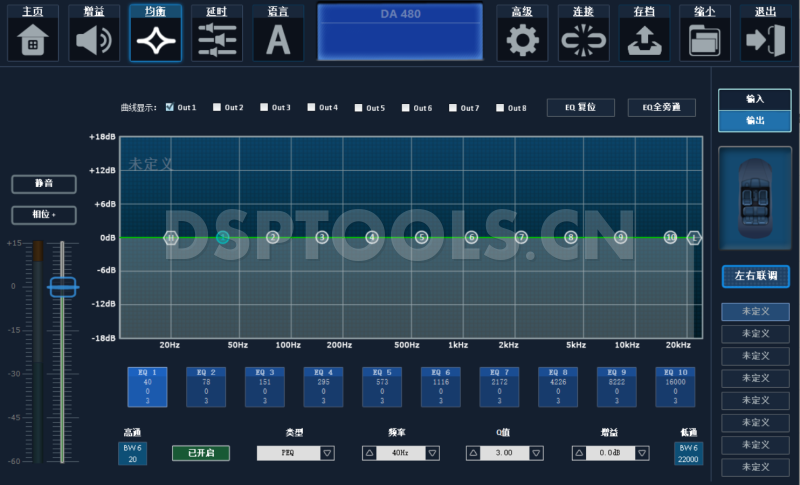
Task: Select the EQ 1 band box
Action: click(147, 387)
